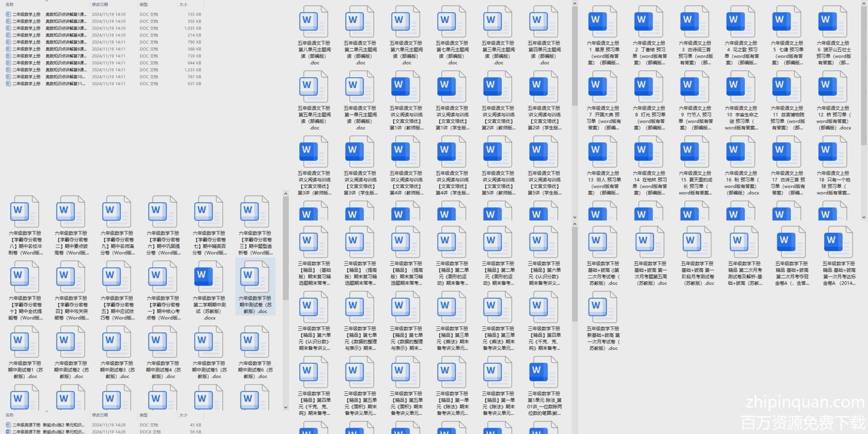Click the 13 穷人 预习单 file icon
The image size is (868, 434).
point(603,151)
